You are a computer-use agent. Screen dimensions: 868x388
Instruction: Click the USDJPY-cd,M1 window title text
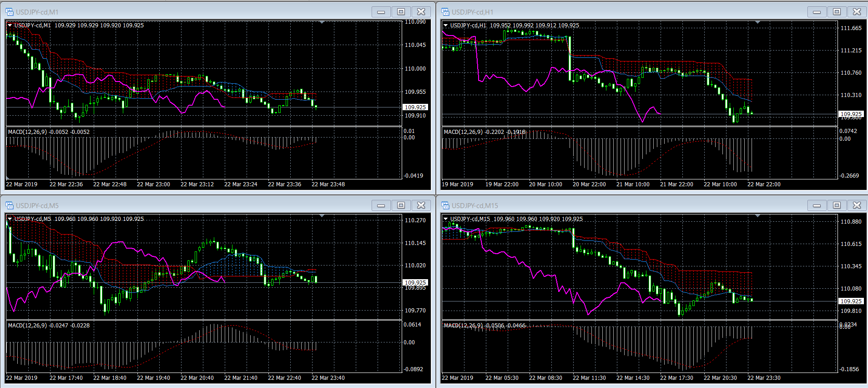[37, 12]
